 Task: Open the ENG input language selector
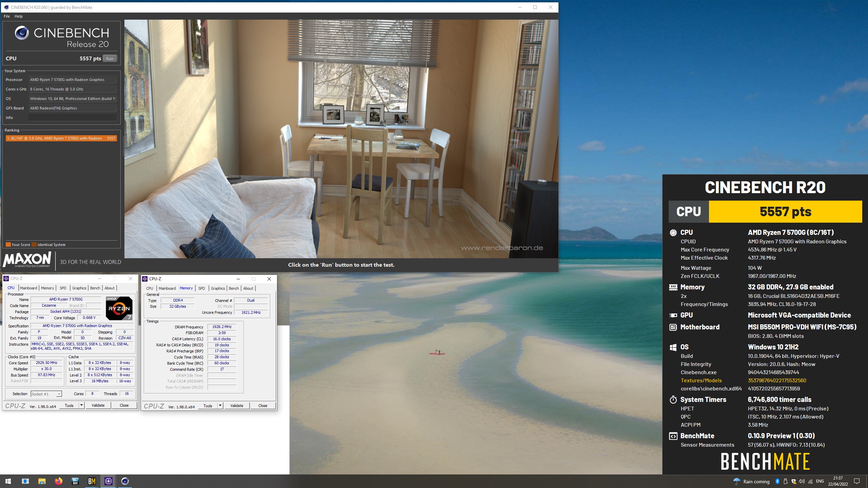[x=820, y=482]
